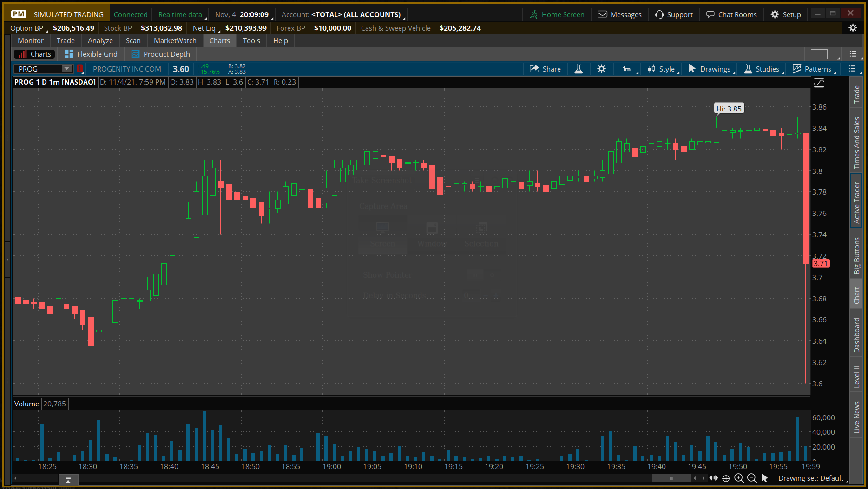Viewport: 868px width, 489px height.
Task: Toggle the Dashboard side panel
Action: pyautogui.click(x=856, y=335)
